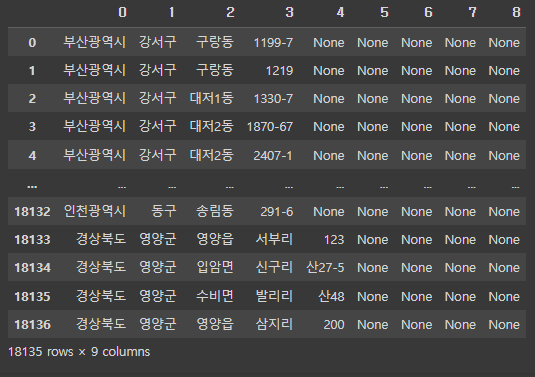Click row index 2
535x377 pixels.
[x=32, y=99]
